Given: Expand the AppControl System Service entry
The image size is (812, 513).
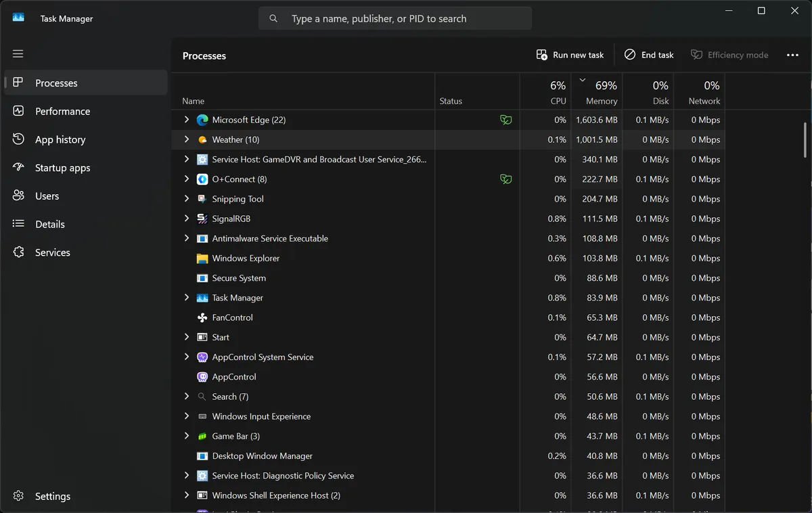Looking at the screenshot, I should (187, 357).
